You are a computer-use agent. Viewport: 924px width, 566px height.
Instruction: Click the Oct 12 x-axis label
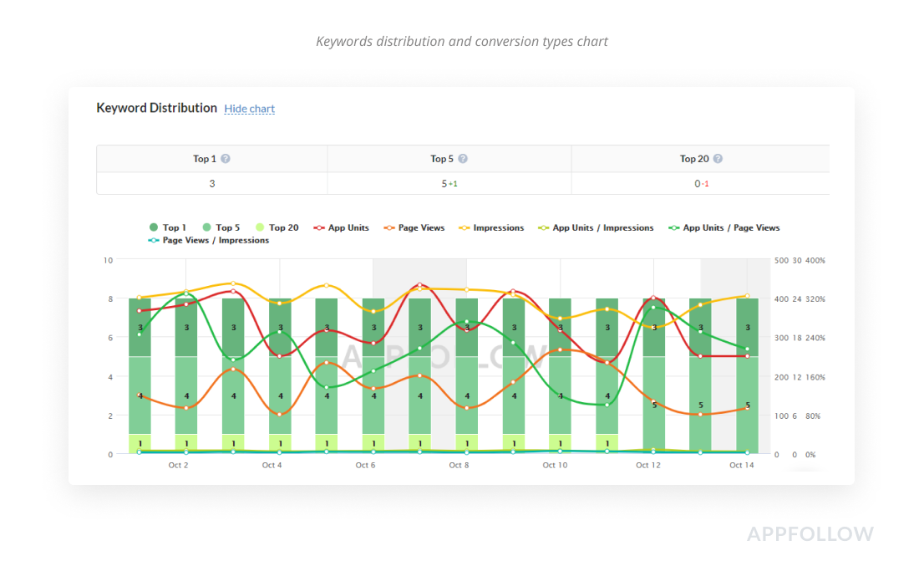click(647, 465)
